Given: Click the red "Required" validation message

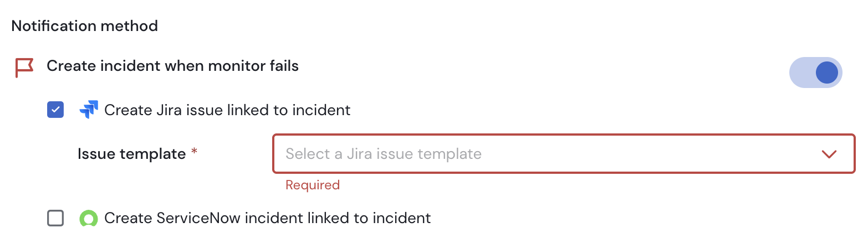Looking at the screenshot, I should click(x=313, y=185).
